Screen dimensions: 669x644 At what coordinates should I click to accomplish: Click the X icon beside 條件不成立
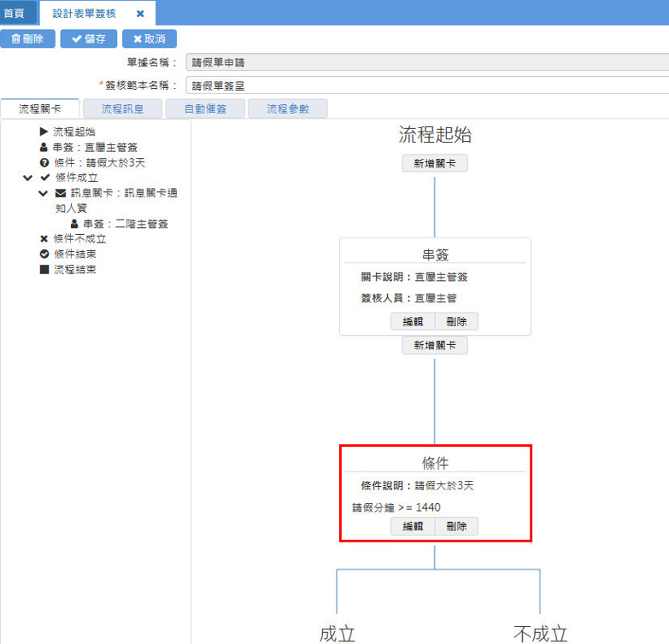tap(44, 239)
